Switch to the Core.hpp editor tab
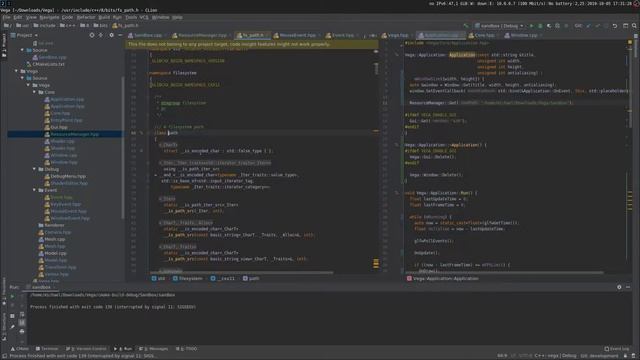 click(x=484, y=36)
